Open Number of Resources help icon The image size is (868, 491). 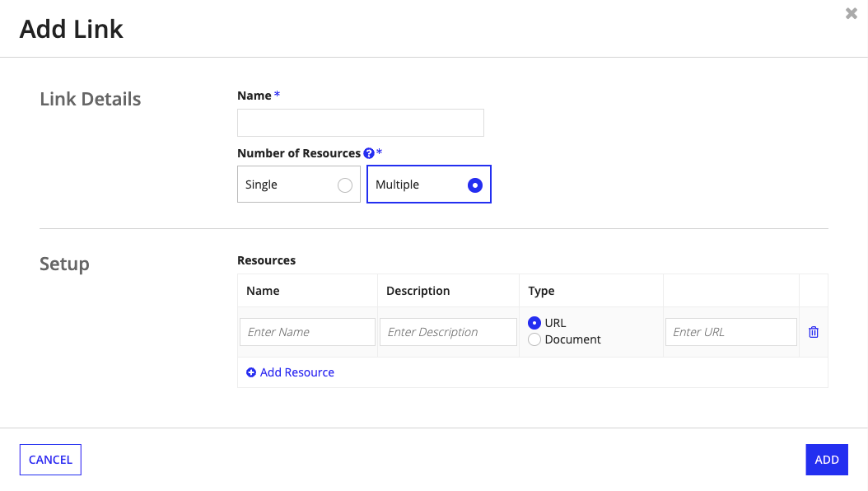[369, 153]
